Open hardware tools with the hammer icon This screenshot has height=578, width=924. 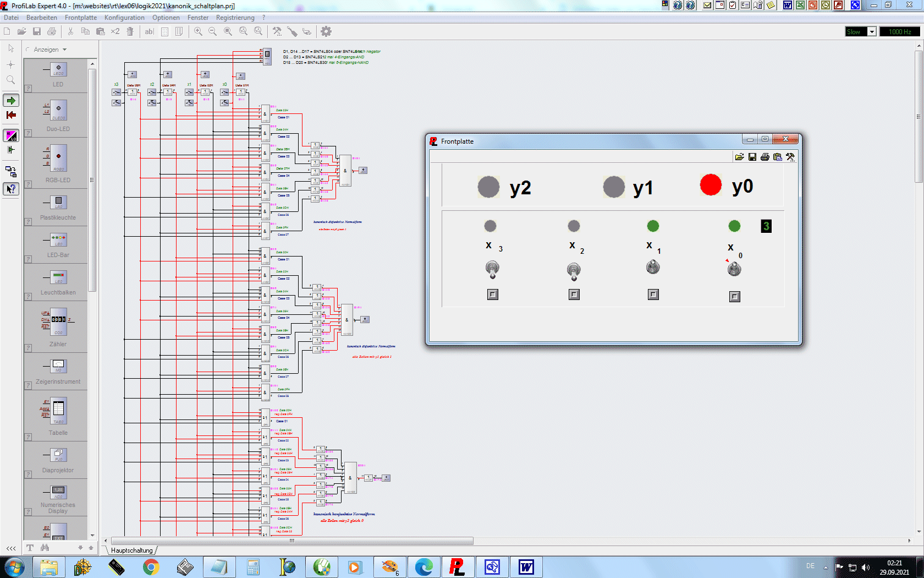(277, 31)
